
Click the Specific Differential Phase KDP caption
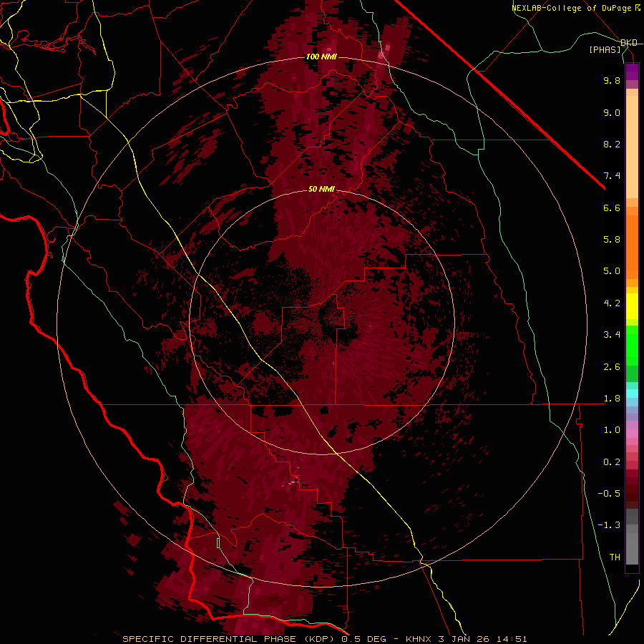click(x=324, y=639)
